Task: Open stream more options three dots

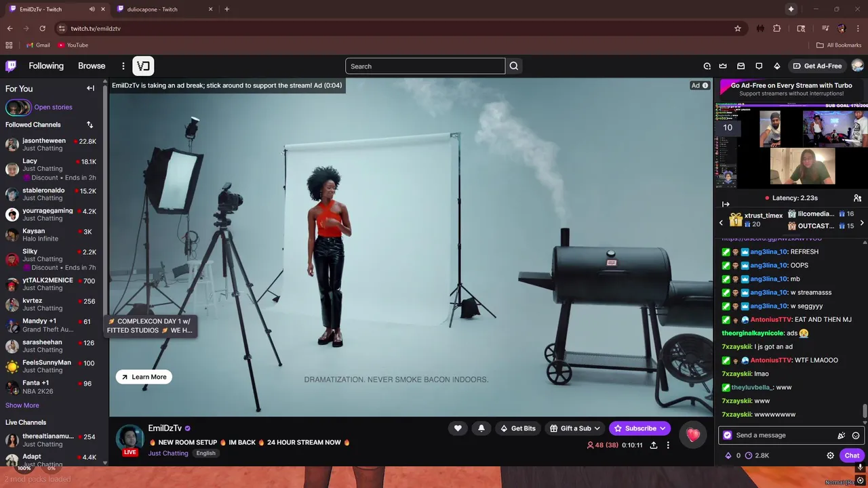Action: point(668,445)
